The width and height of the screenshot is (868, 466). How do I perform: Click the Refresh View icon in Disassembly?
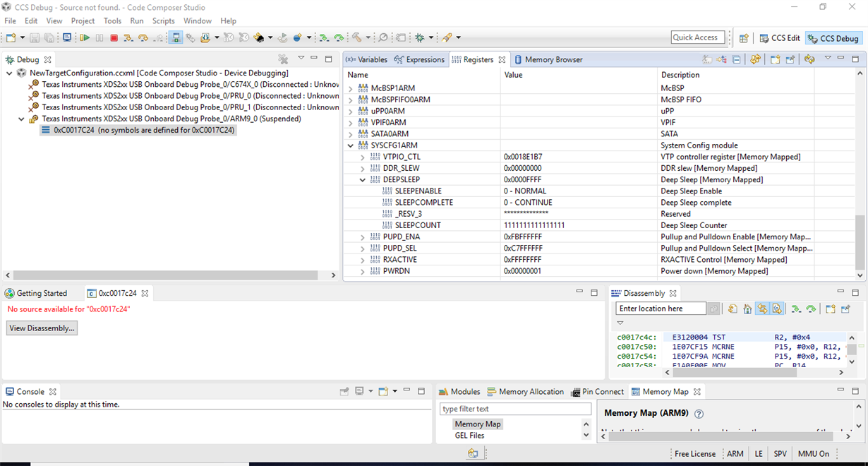[733, 309]
